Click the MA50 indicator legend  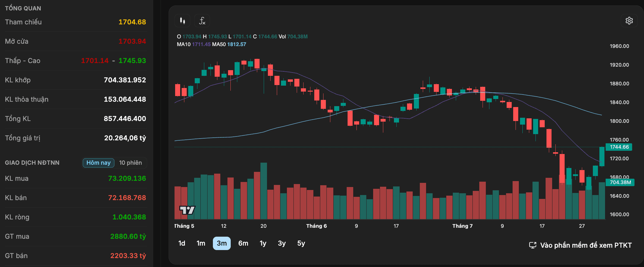click(x=229, y=44)
